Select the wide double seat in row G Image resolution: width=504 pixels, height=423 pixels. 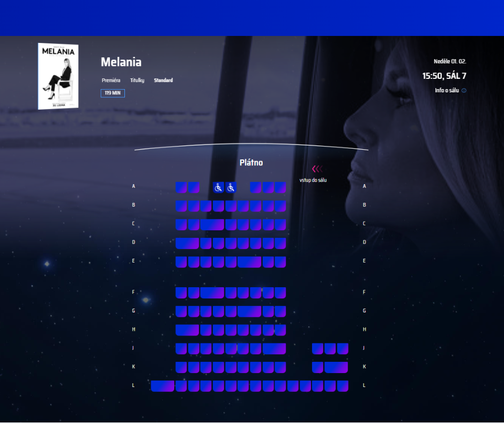(249, 311)
